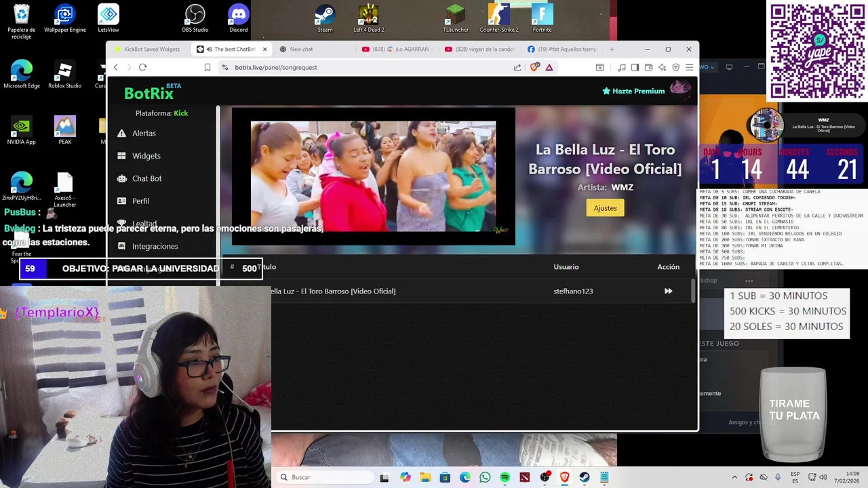Screen dimensions: 868x488
Task: Click the song video player thumbnail
Action: (x=373, y=176)
